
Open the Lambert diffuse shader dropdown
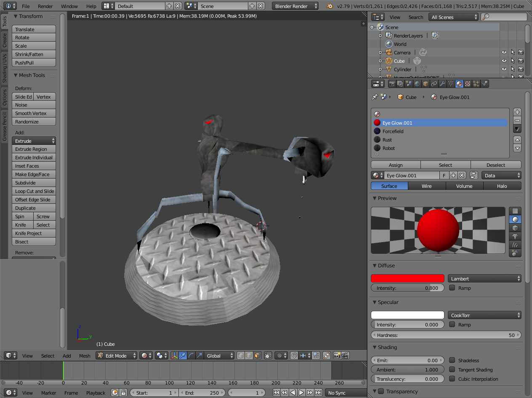coord(484,278)
